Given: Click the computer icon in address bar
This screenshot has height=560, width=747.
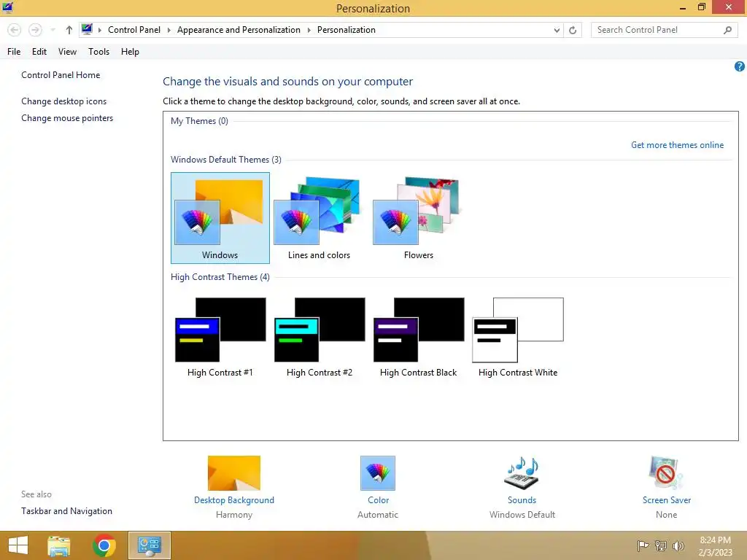Looking at the screenshot, I should point(87,29).
